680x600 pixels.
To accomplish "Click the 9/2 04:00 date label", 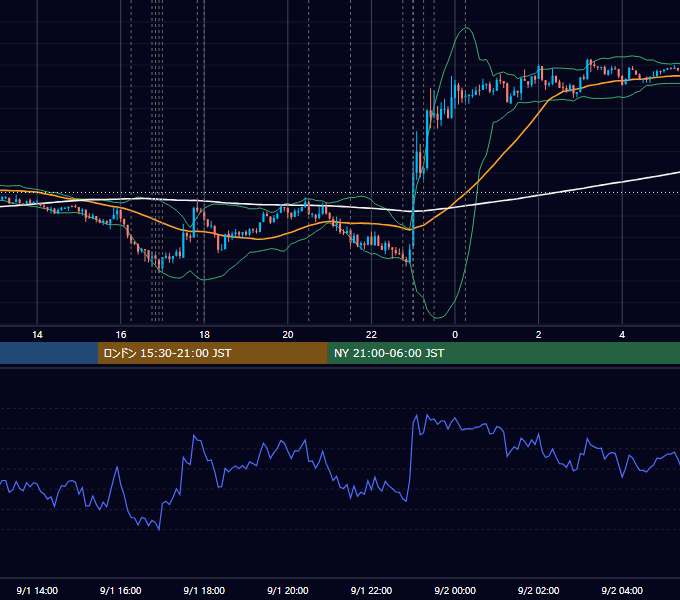I will [x=622, y=590].
